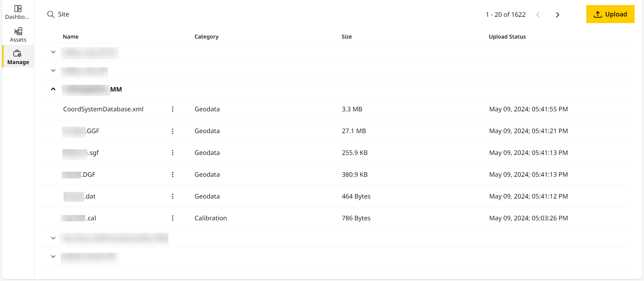Open options menu for the .DGF file
The height and width of the screenshot is (281, 644).
tap(173, 174)
